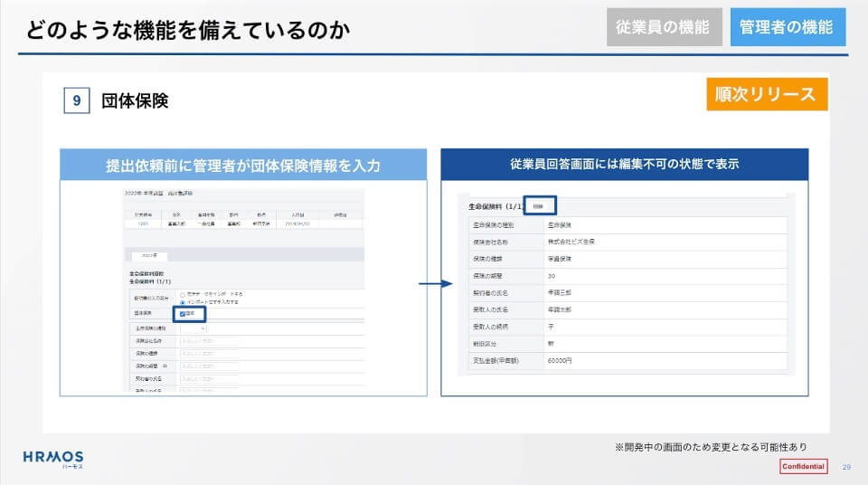Click the 株式会社ビズ生保 company name value
This screenshot has width=868, height=485.
click(571, 242)
